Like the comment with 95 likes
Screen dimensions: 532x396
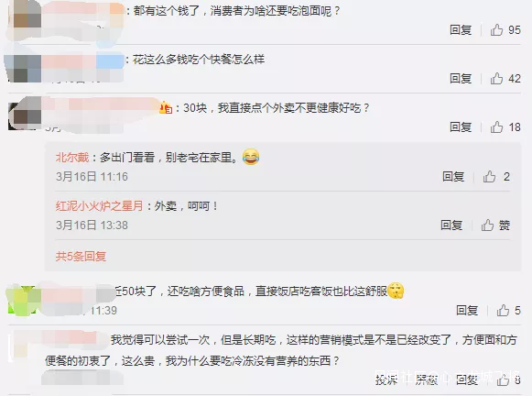click(496, 30)
